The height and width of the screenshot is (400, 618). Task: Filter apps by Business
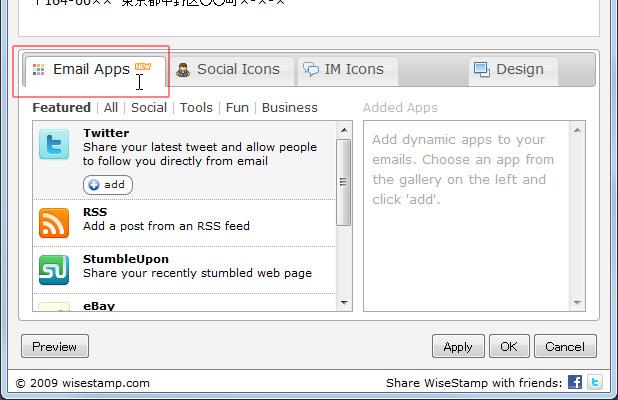point(290,108)
